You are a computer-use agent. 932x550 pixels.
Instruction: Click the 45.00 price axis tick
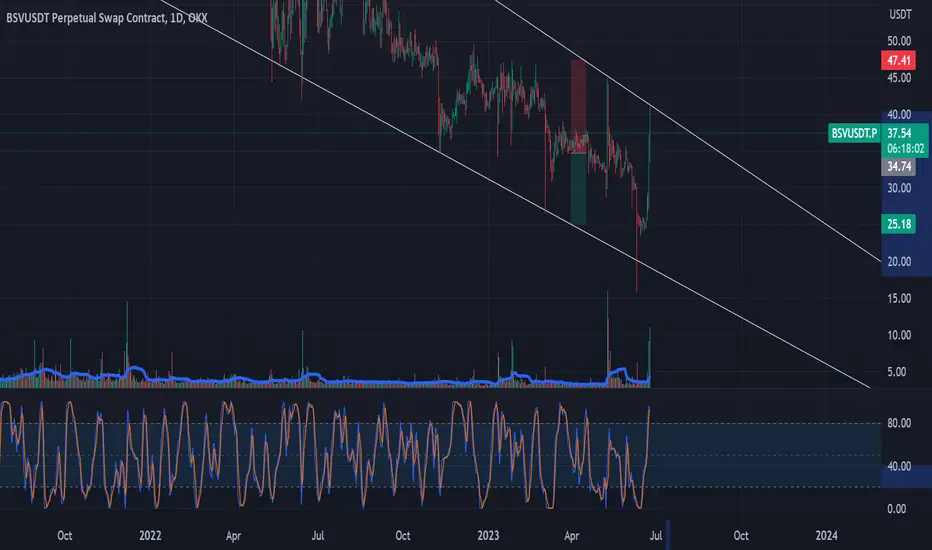pos(899,78)
